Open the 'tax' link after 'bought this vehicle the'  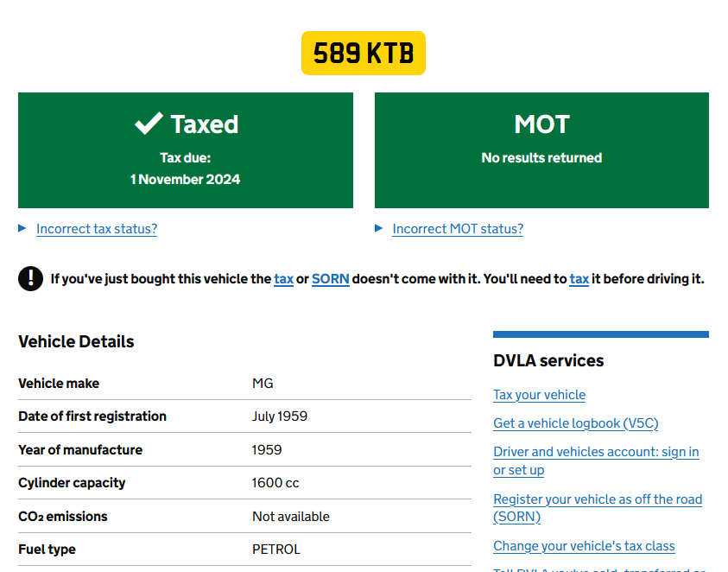(283, 279)
